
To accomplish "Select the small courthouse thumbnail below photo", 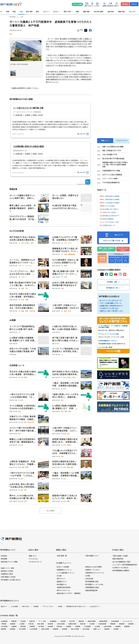I will click(x=13, y=73).
